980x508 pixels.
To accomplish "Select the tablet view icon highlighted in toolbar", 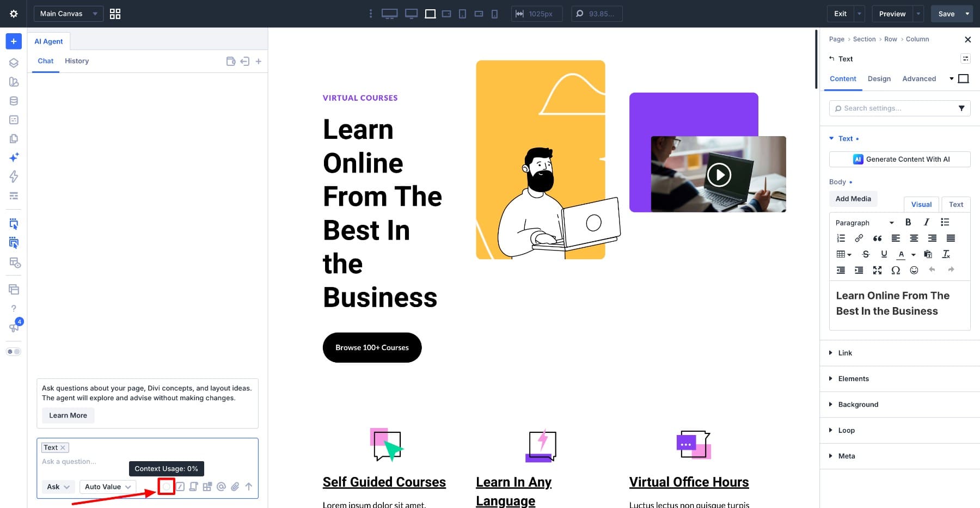I will coord(430,14).
